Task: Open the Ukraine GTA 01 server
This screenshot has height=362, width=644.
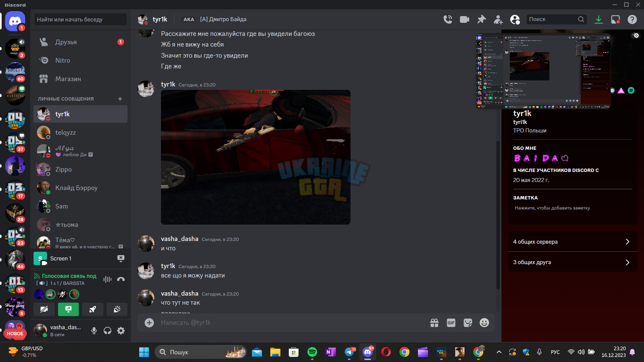Action: point(15,283)
